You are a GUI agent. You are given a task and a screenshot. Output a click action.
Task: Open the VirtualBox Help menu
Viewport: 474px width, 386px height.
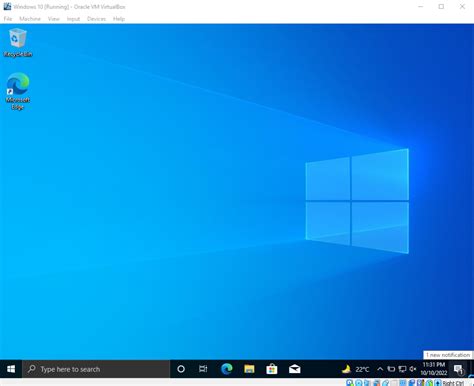(119, 19)
